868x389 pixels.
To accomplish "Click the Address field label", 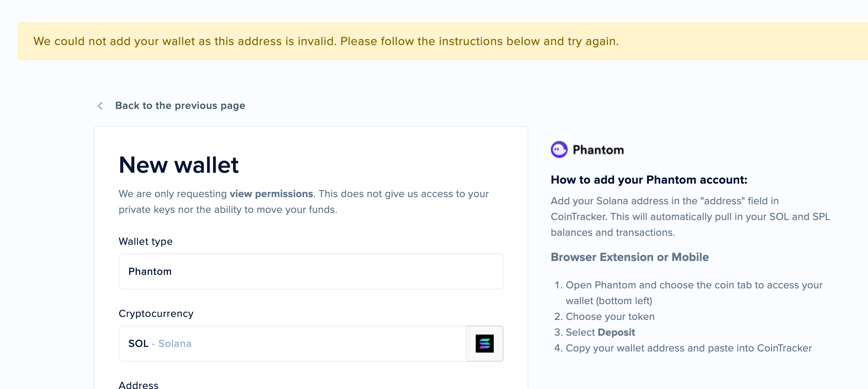I will point(139,385).
